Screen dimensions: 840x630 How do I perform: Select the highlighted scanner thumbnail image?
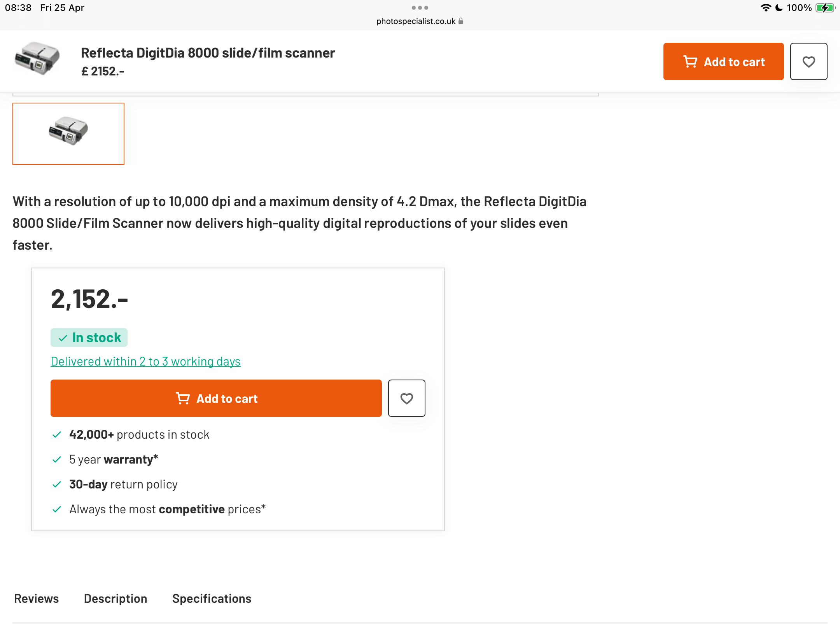click(68, 134)
